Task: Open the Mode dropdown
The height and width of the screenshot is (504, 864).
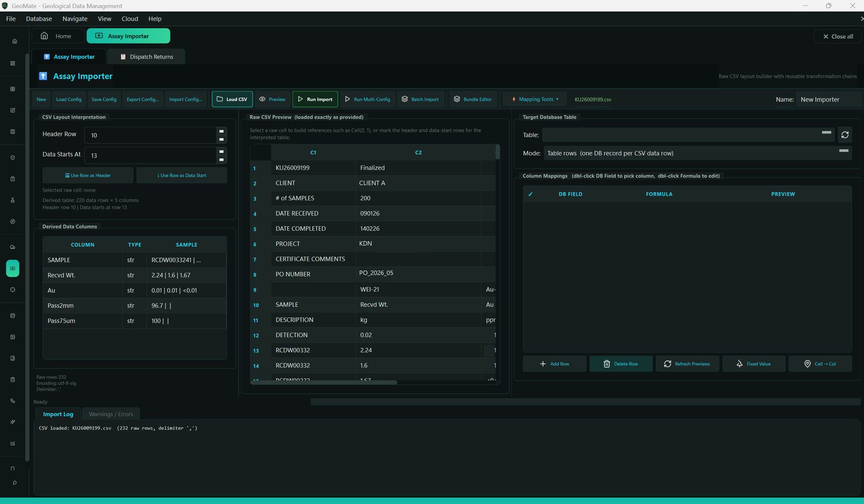Action: (697, 153)
